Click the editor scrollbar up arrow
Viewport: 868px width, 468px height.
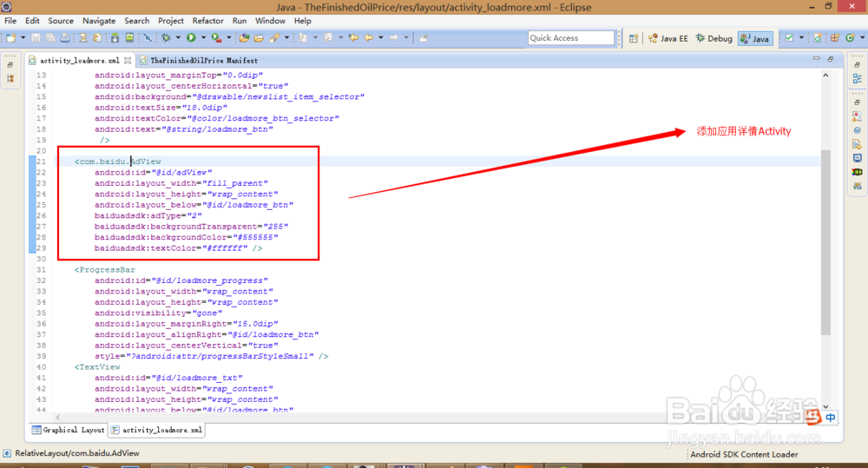click(825, 75)
